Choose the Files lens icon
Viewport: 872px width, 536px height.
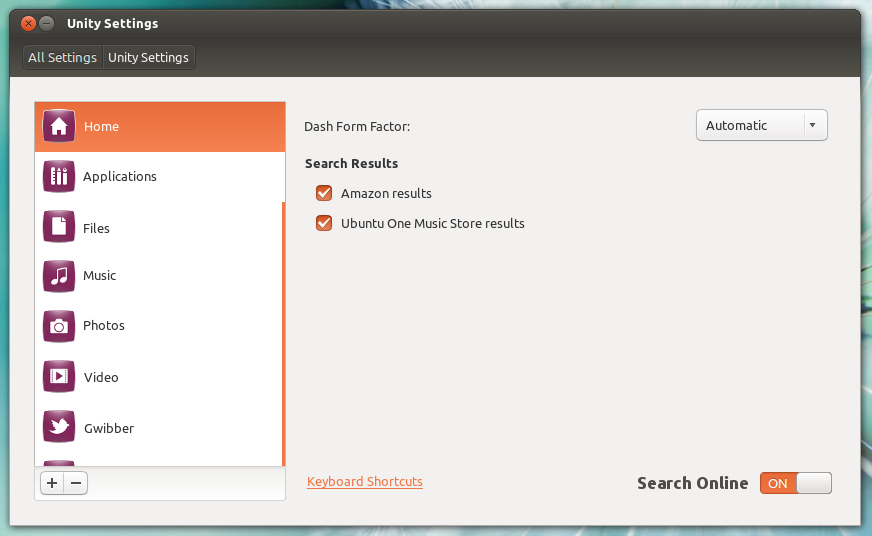59,226
